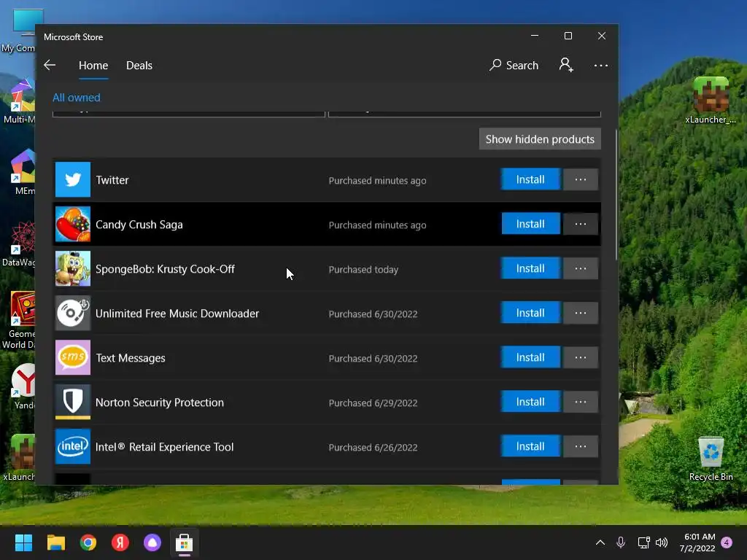Open the SpongeBob: Krusty Cook-Off icon

(72, 268)
